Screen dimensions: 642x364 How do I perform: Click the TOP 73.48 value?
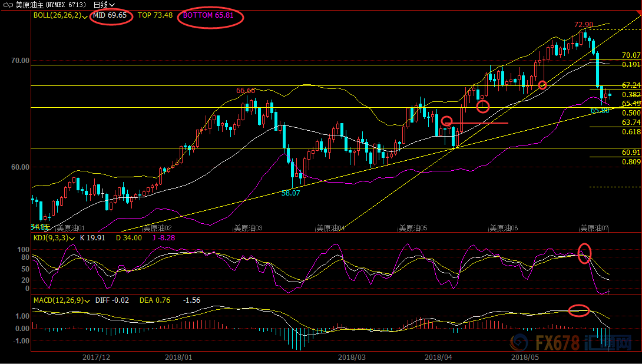155,15
